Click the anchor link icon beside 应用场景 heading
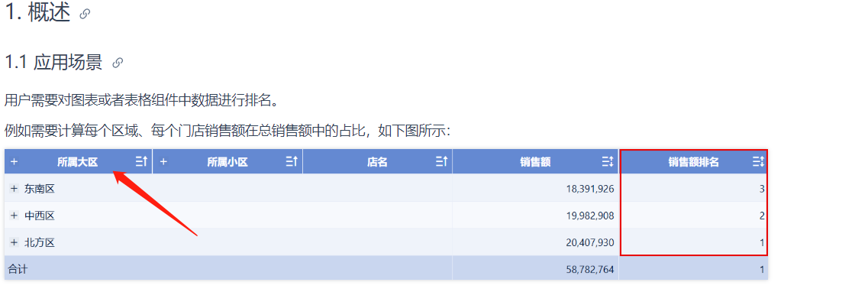 click(x=118, y=63)
